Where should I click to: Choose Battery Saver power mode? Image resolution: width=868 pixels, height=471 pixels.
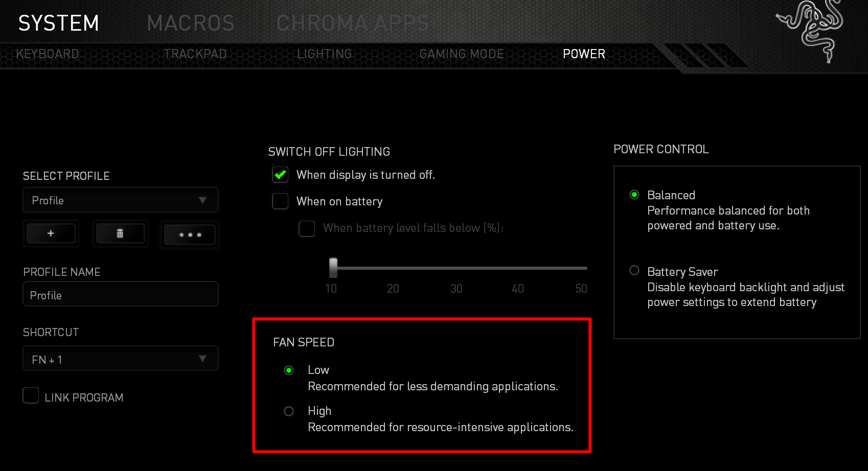pos(634,271)
